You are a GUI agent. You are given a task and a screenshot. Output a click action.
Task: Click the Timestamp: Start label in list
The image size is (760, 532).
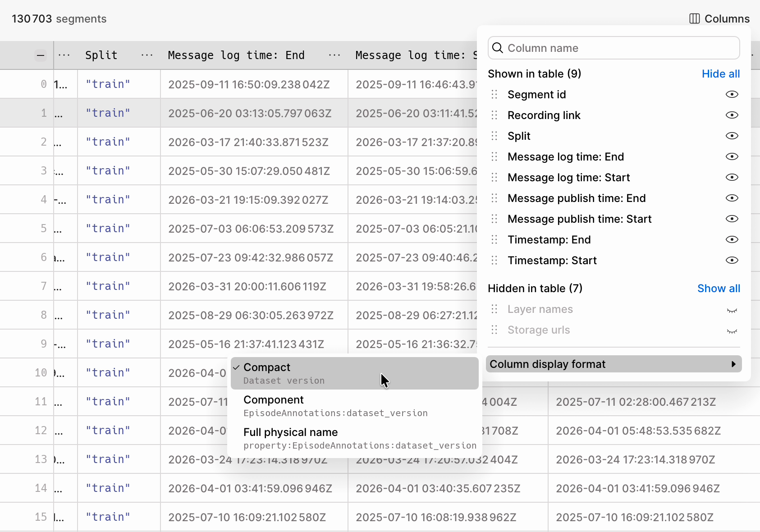[552, 260]
